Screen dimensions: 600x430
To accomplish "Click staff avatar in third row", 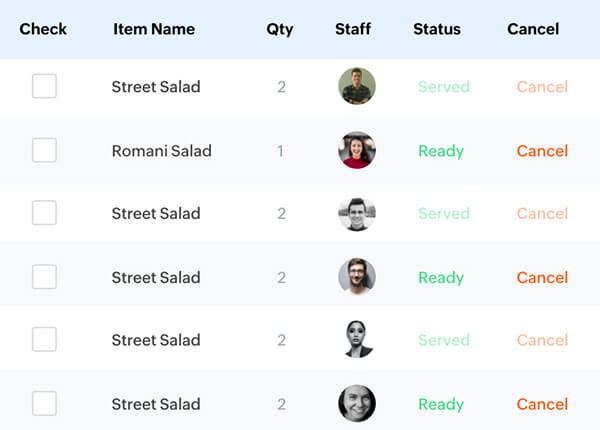I will click(x=357, y=214).
